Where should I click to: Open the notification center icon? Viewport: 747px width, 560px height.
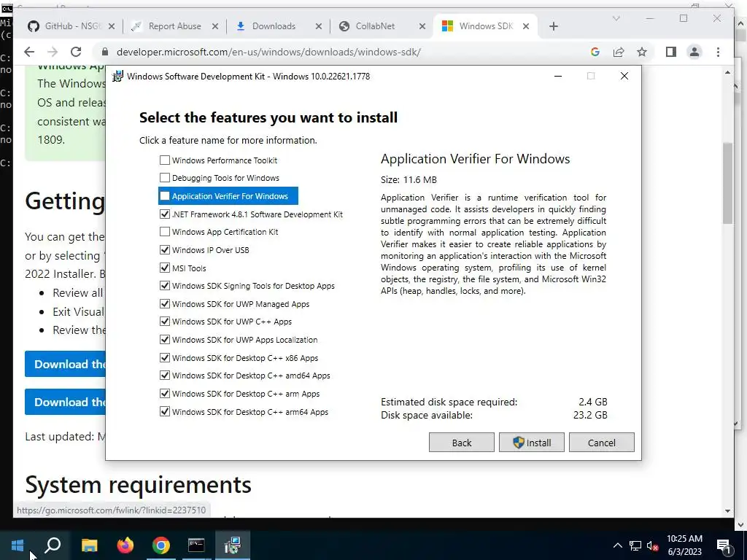(724, 545)
